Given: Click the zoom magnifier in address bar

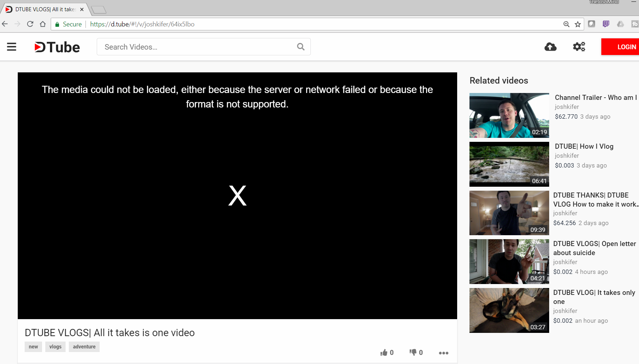Looking at the screenshot, I should point(567,24).
